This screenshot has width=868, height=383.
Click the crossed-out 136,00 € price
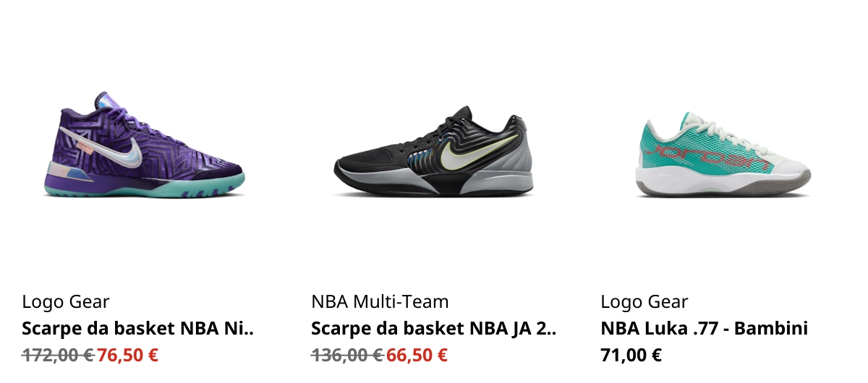[x=347, y=355]
